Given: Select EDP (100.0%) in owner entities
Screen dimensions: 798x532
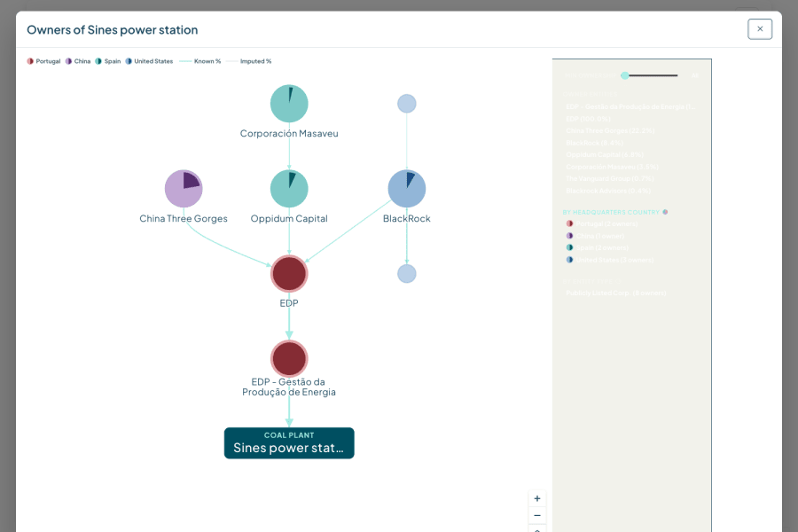Looking at the screenshot, I should (x=588, y=119).
